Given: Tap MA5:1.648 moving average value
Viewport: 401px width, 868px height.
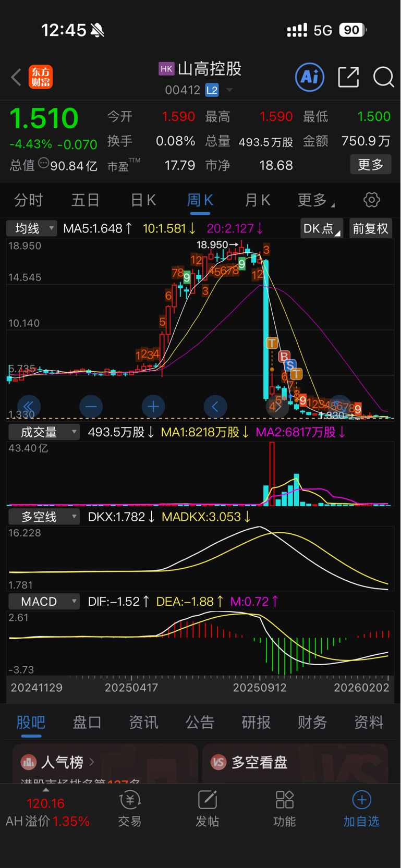Looking at the screenshot, I should pyautogui.click(x=98, y=228).
